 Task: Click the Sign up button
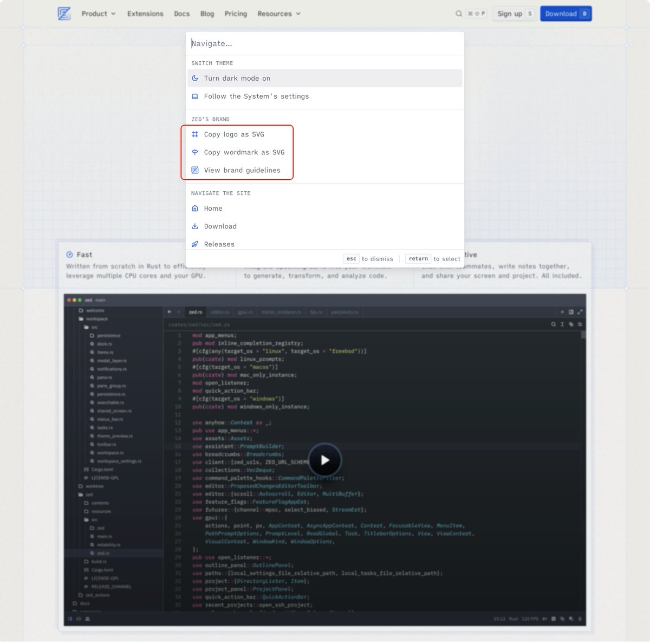(x=515, y=14)
